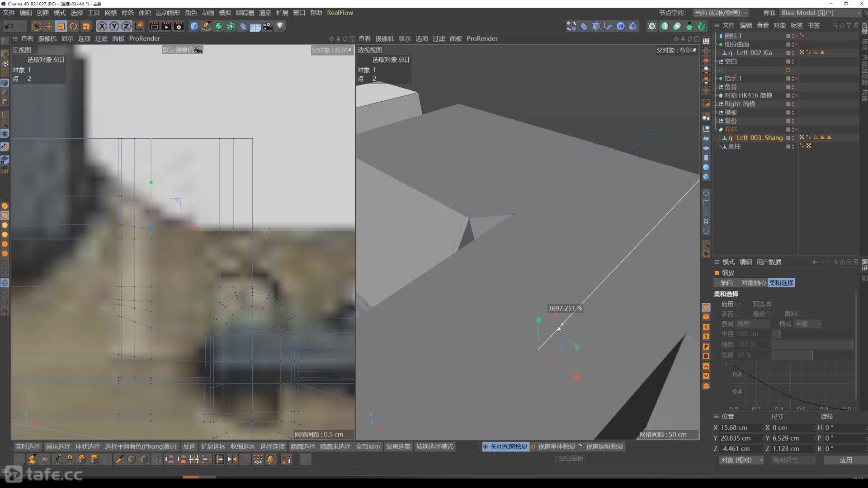Switch to the 轴向 tab
The height and width of the screenshot is (488, 868).
coord(726,283)
